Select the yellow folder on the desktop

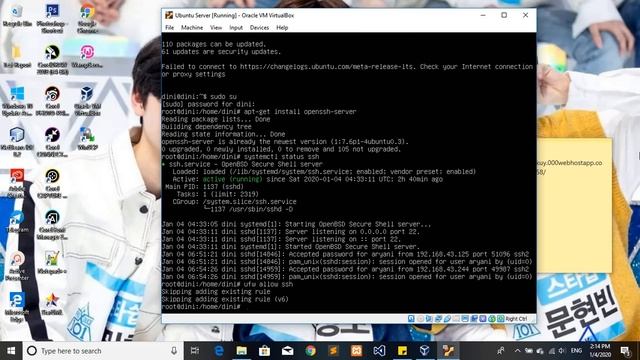pos(17,56)
